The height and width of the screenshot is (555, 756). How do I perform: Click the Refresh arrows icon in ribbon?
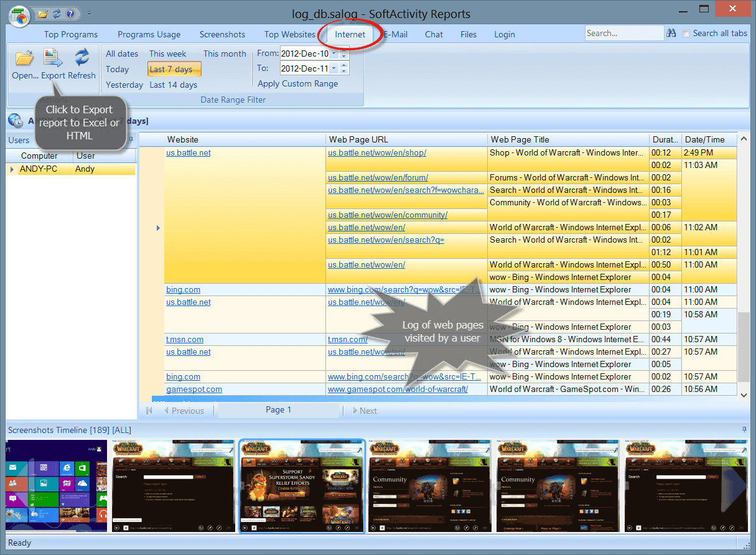coord(82,58)
